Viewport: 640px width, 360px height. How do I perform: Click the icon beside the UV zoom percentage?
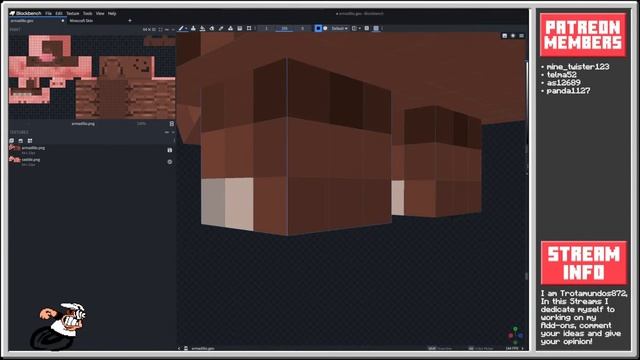point(172,123)
